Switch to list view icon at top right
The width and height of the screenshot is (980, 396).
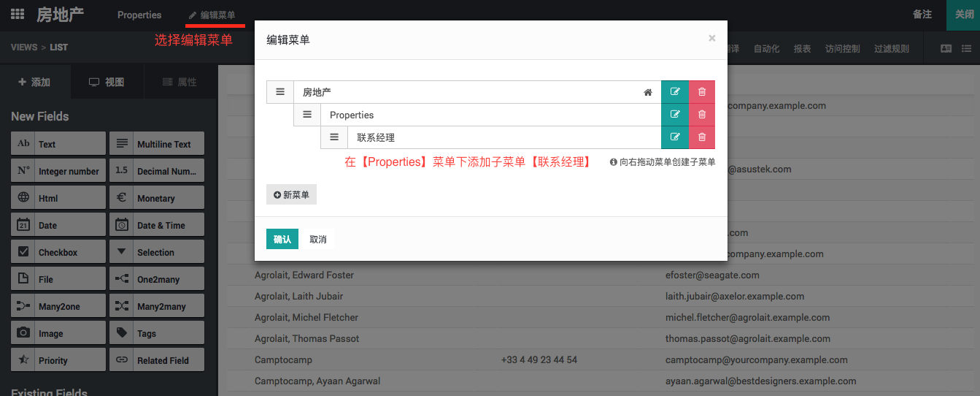(x=967, y=49)
